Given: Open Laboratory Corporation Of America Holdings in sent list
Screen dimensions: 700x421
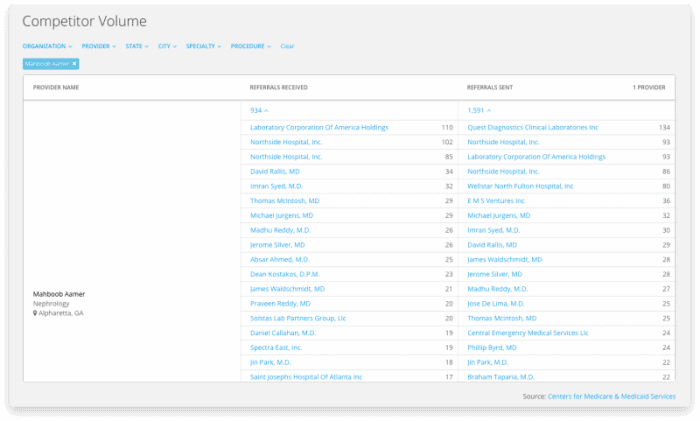Looking at the screenshot, I should tap(537, 157).
